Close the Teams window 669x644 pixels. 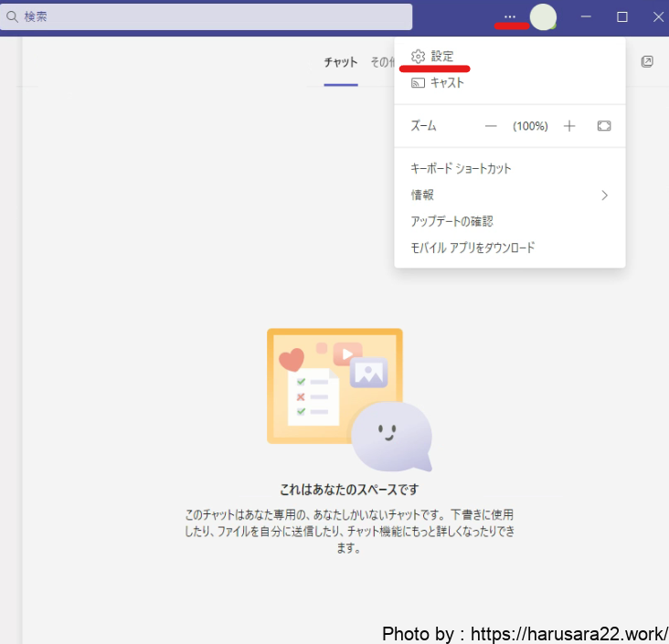[658, 16]
